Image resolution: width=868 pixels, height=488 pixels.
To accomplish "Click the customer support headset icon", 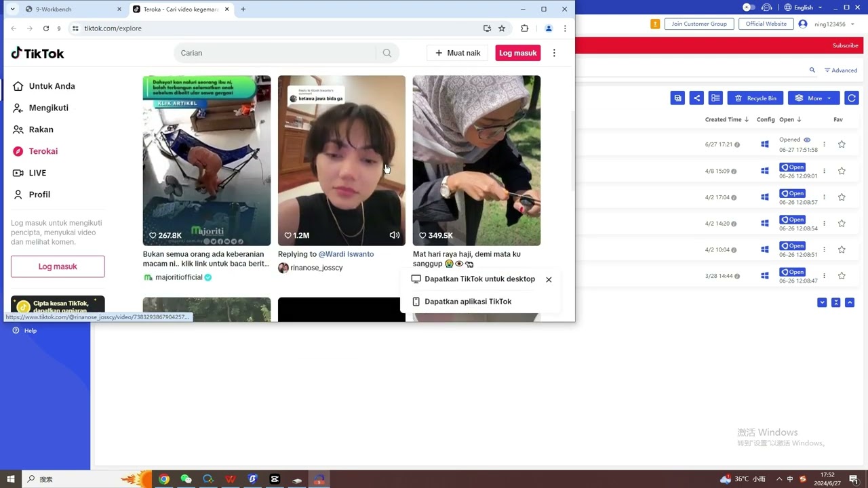I will click(767, 7).
